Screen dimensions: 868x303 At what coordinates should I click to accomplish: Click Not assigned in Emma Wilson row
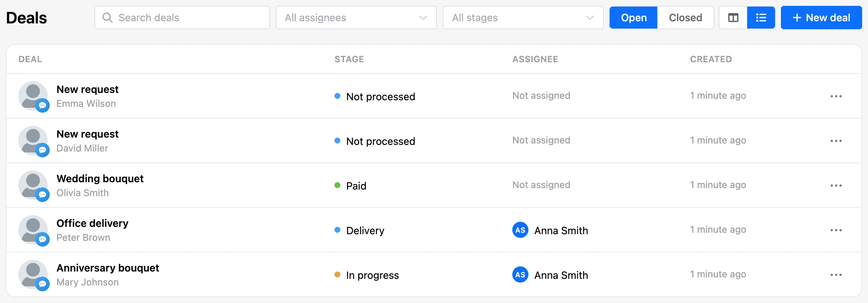click(x=541, y=96)
